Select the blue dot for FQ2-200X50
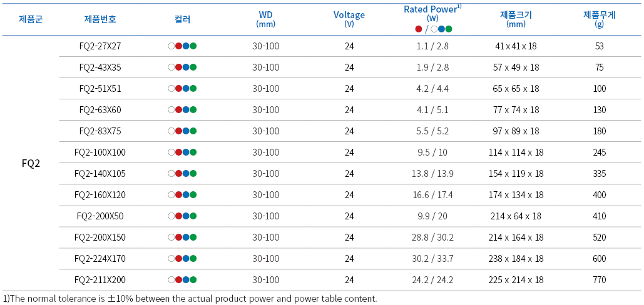 click(x=186, y=216)
